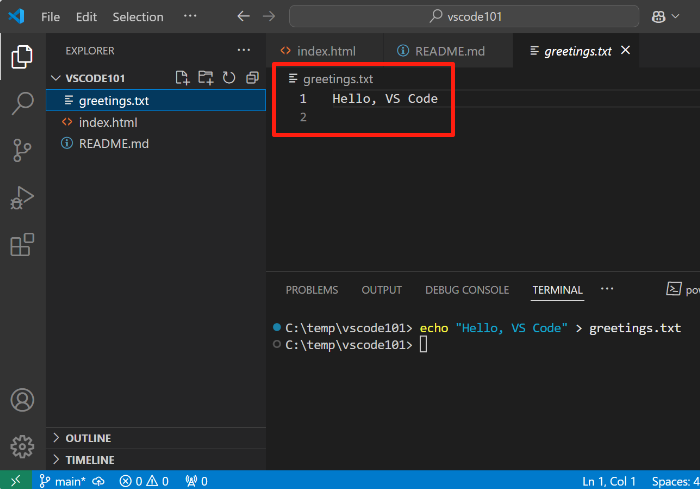
Task: Collapse the VSCODE101 folder section
Action: pos(56,78)
